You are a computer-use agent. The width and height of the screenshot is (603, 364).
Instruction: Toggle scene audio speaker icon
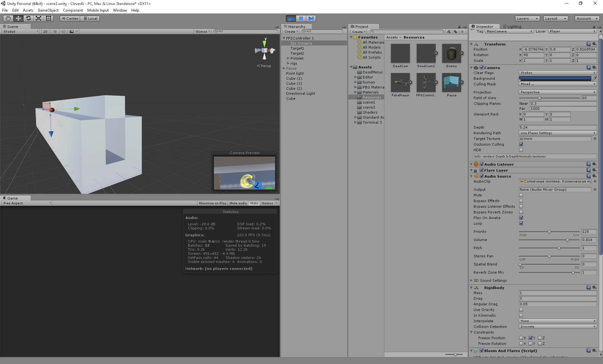(x=63, y=31)
